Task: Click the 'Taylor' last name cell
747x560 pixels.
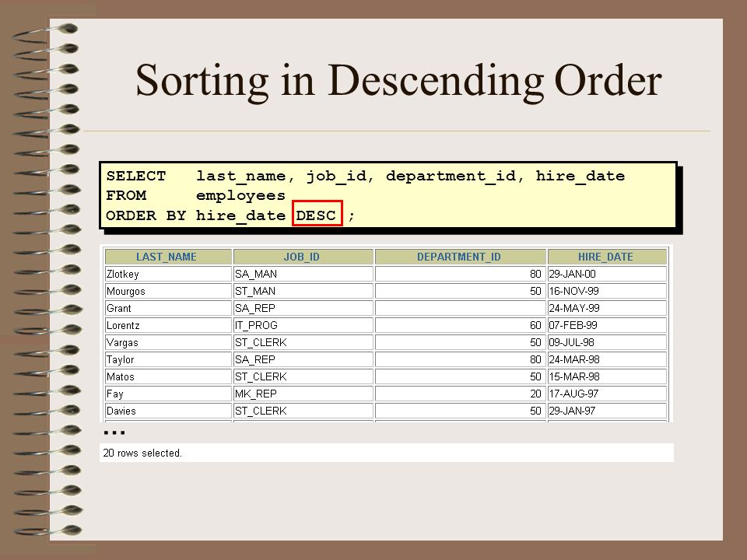Action: click(x=168, y=359)
